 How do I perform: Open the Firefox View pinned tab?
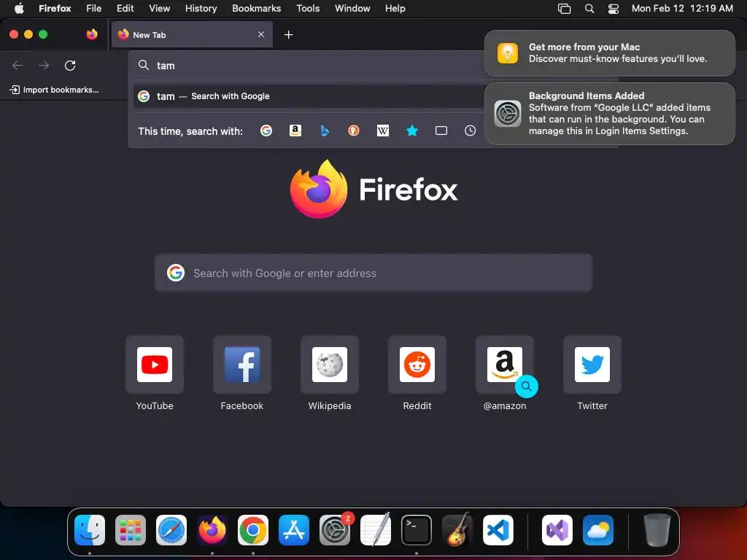pyautogui.click(x=92, y=34)
